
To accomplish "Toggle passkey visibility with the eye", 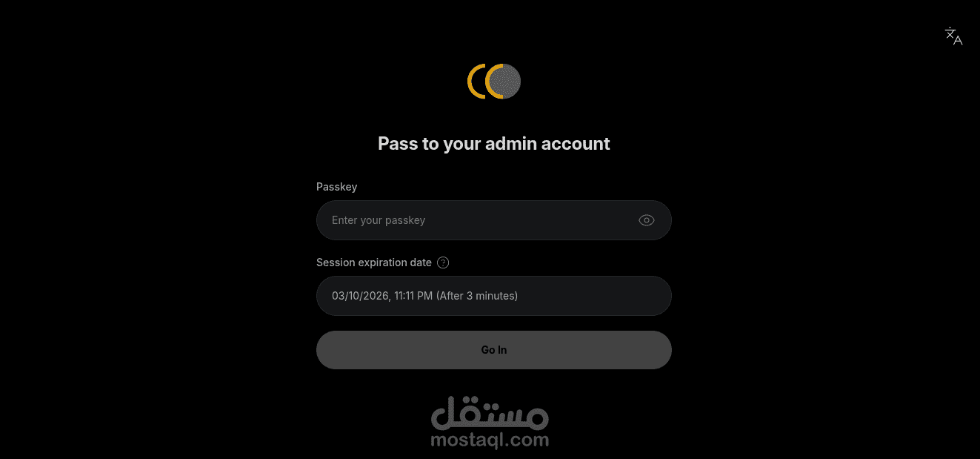I will pyautogui.click(x=647, y=220).
